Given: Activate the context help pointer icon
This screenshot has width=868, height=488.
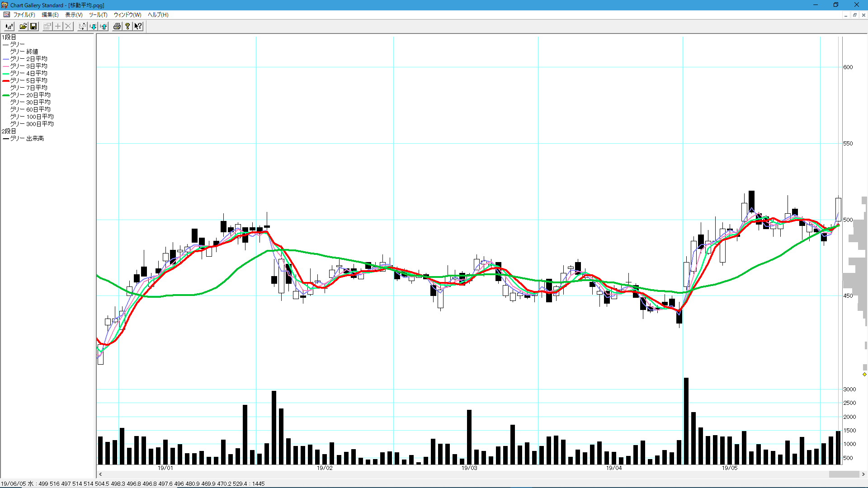Looking at the screenshot, I should 138,26.
